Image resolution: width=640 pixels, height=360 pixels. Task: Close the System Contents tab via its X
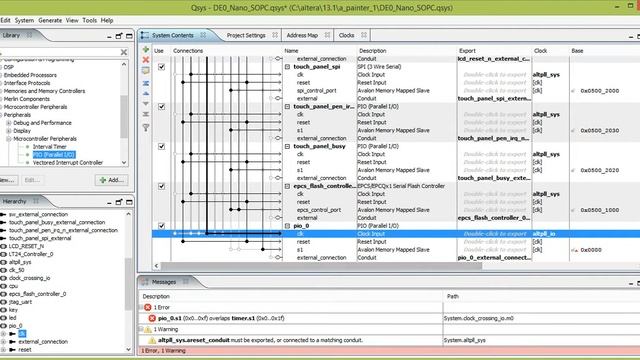pyautogui.click(x=203, y=35)
